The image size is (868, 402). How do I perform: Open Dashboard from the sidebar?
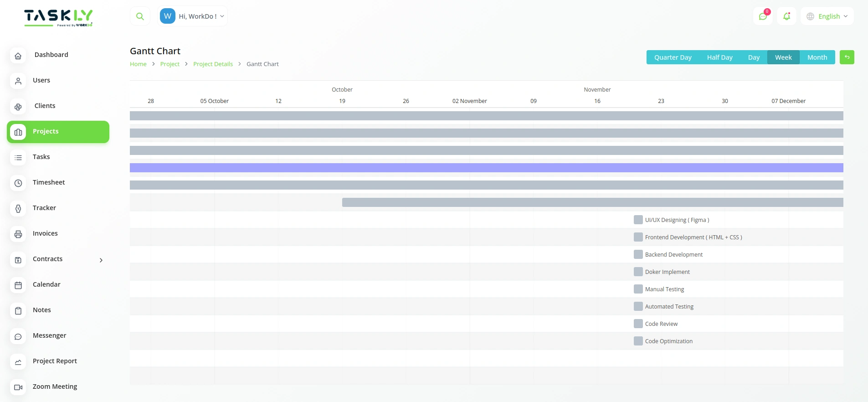[x=51, y=55]
